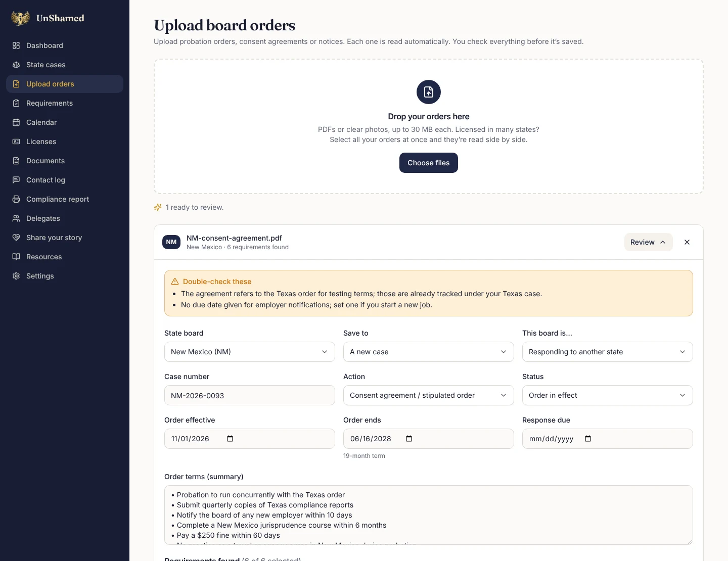Click the Licenses card icon
Viewport: 728px width, 561px height.
(x=16, y=142)
